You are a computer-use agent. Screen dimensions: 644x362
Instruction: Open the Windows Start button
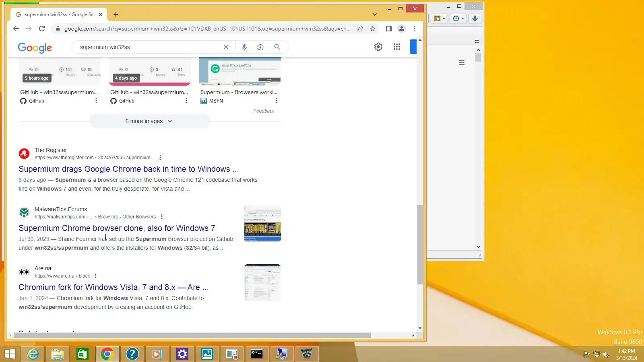tap(10, 354)
